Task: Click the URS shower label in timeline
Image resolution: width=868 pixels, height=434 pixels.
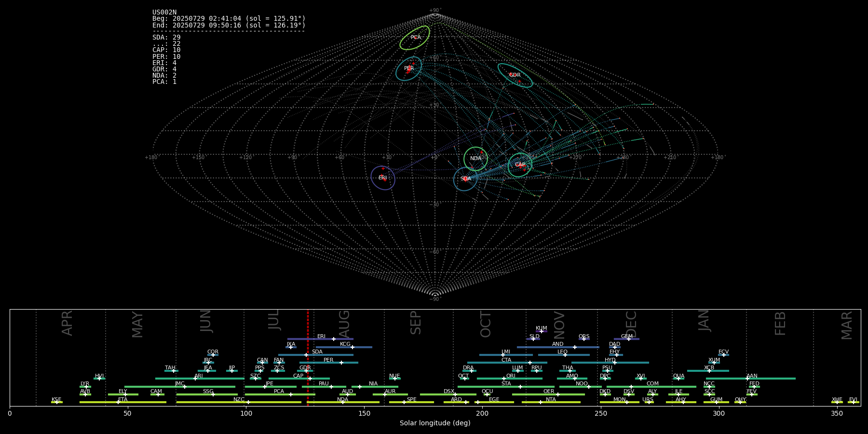Action: [648, 400]
